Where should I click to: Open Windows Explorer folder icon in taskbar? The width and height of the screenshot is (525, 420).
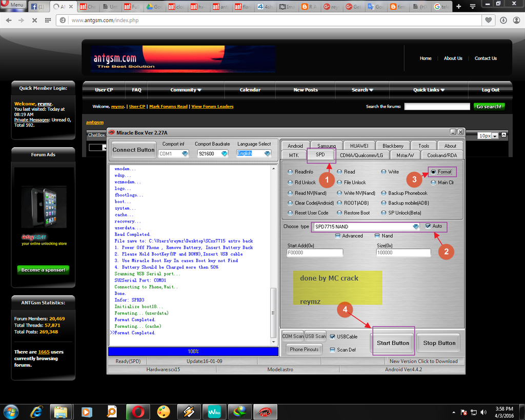[x=61, y=412]
